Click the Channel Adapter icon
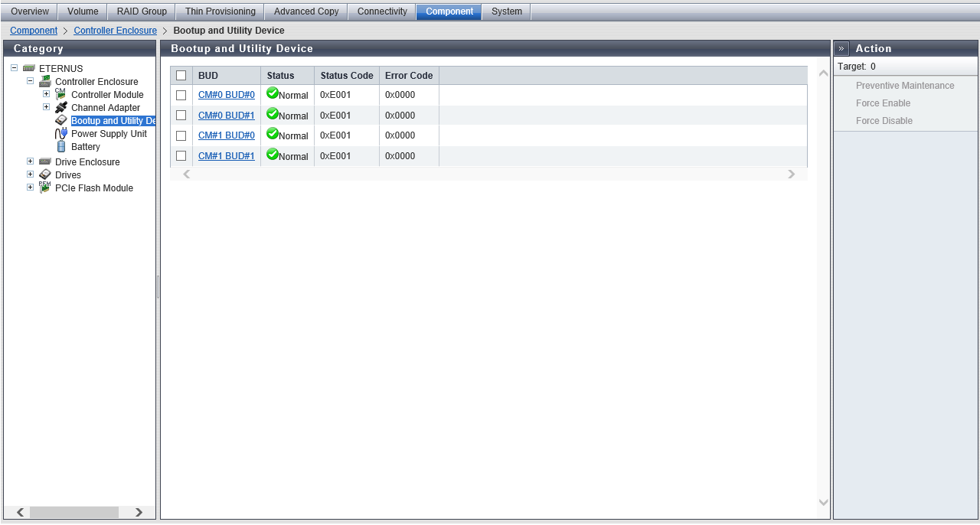Screen dimensions: 980x525 click(61, 107)
